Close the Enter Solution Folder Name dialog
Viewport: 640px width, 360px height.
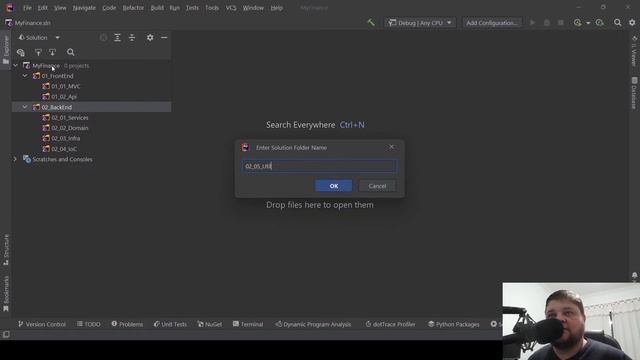coord(391,147)
